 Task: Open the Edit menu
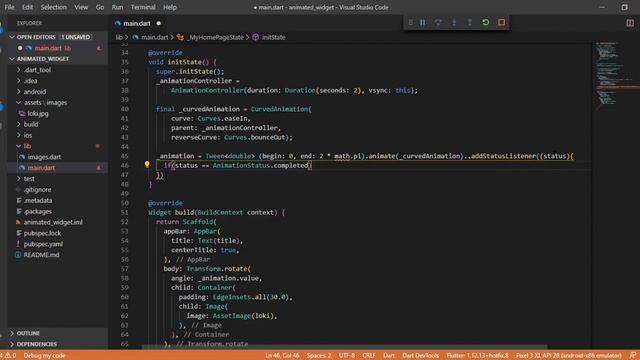[27, 7]
